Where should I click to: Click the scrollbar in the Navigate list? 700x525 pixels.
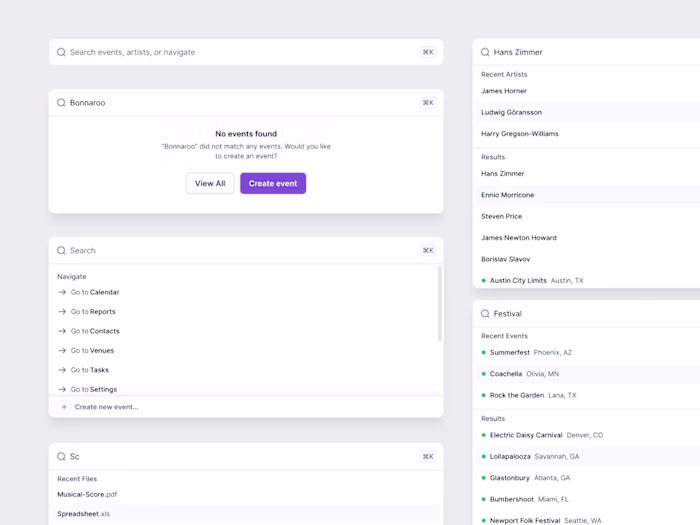[440, 304]
